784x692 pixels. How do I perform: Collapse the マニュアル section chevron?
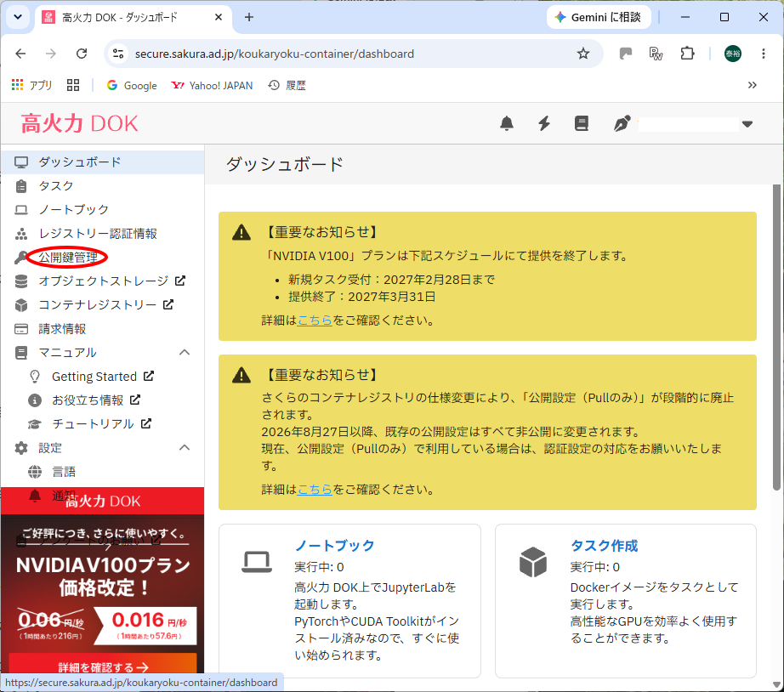click(185, 352)
